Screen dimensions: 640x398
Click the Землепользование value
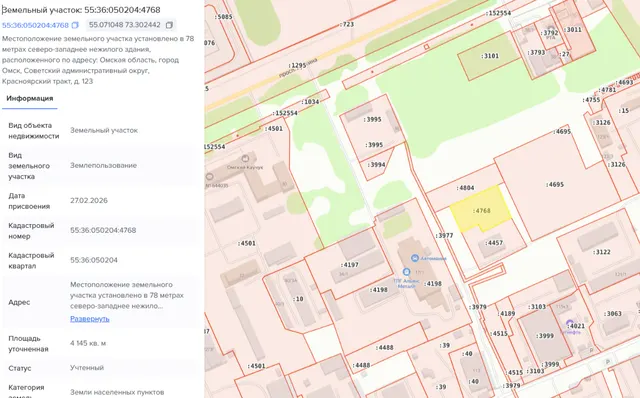[x=103, y=166]
